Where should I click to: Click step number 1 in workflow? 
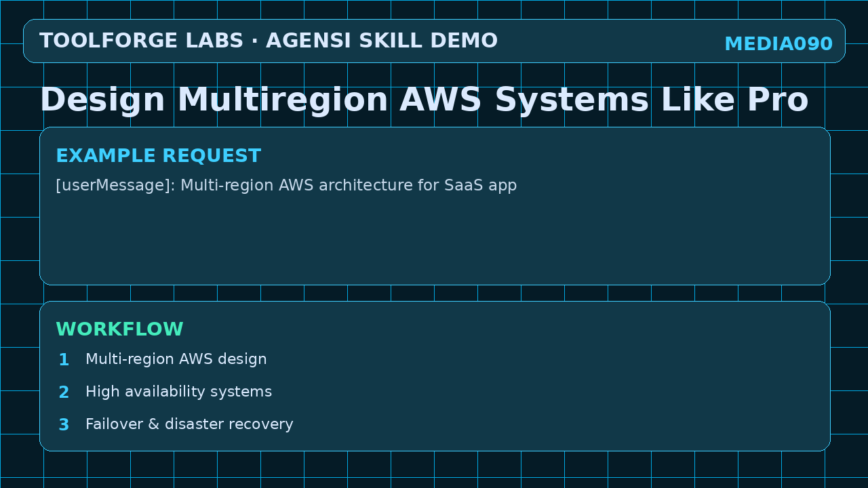(x=64, y=360)
